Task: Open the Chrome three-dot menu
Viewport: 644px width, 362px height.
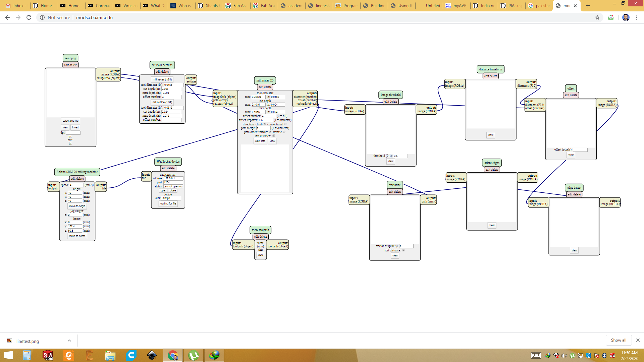Action: (637, 17)
